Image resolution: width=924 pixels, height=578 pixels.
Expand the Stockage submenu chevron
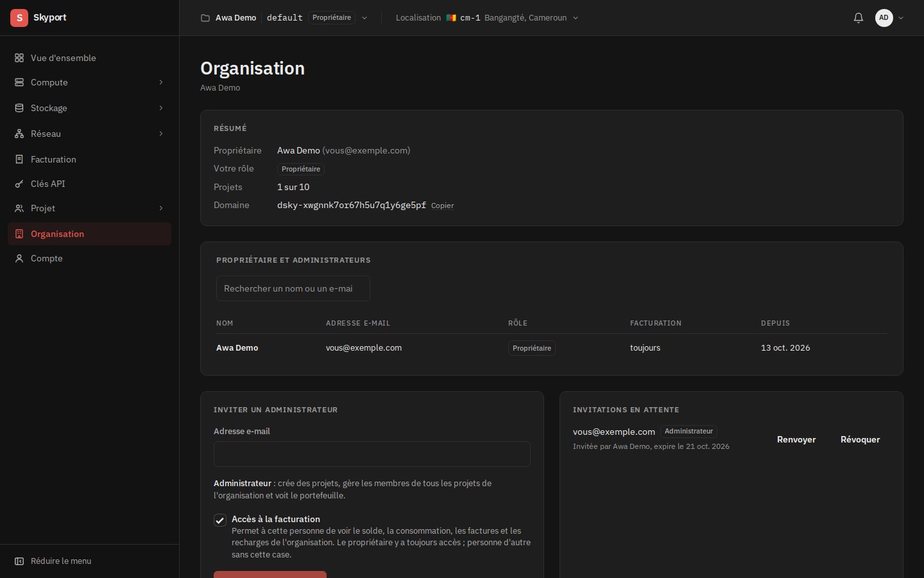tap(161, 108)
